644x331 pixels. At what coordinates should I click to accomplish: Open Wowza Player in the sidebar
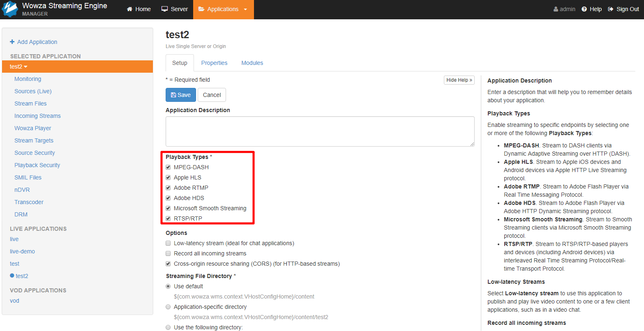pyautogui.click(x=33, y=128)
